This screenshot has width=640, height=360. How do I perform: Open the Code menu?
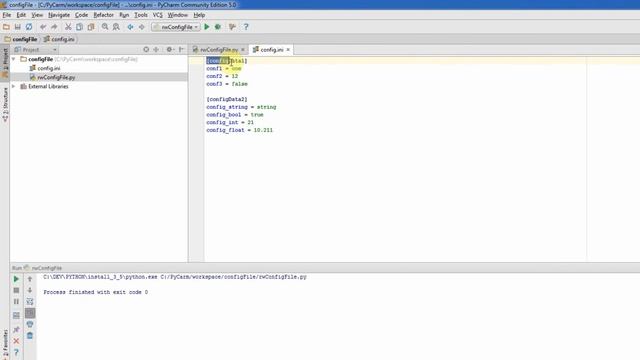[x=81, y=15]
